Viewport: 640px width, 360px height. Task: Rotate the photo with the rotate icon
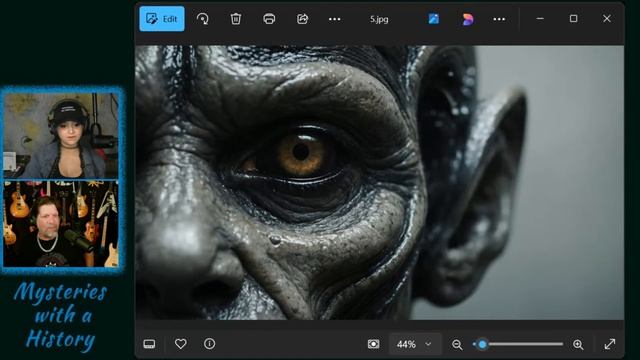point(202,19)
